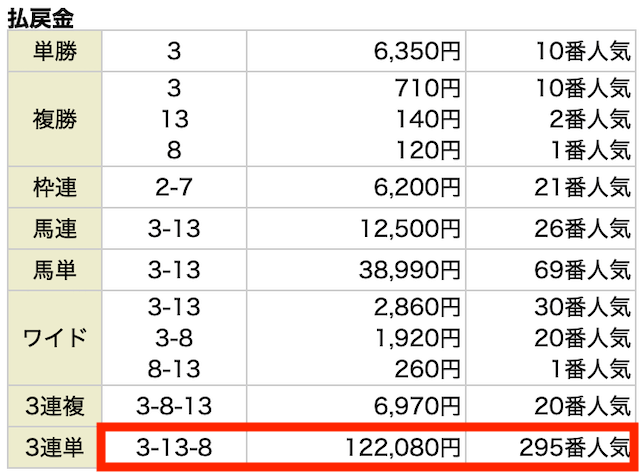Click the 単勝 row header
640x474 pixels.
pyautogui.click(x=55, y=52)
